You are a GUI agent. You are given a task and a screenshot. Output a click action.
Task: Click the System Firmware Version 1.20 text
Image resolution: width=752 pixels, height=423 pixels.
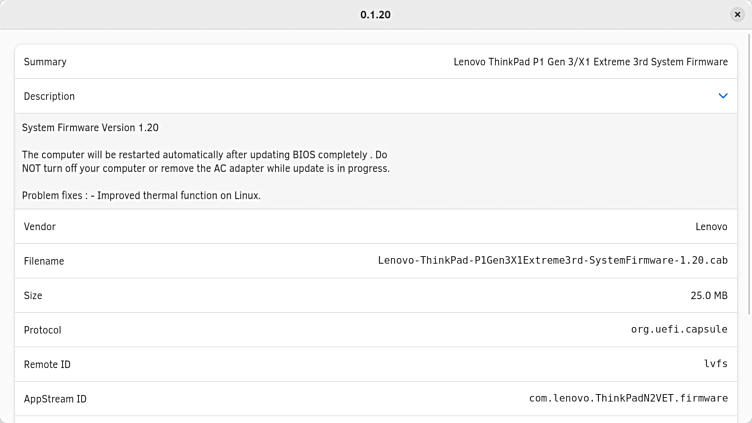tap(90, 128)
